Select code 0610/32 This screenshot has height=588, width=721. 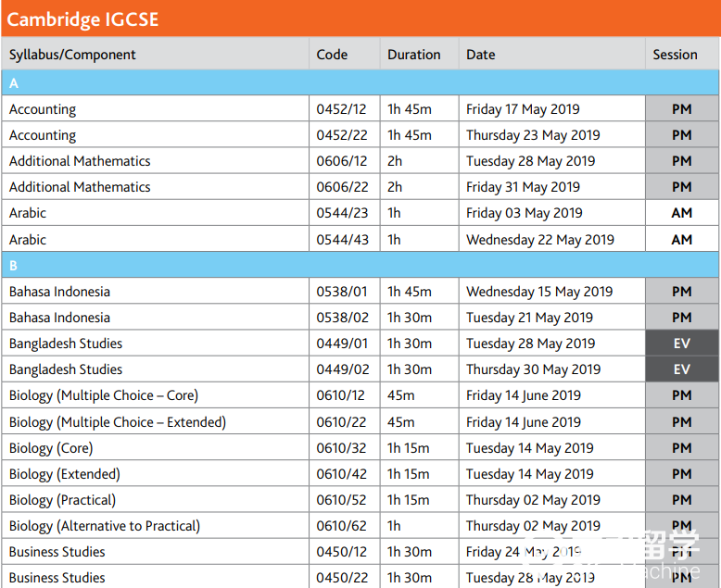(x=341, y=448)
